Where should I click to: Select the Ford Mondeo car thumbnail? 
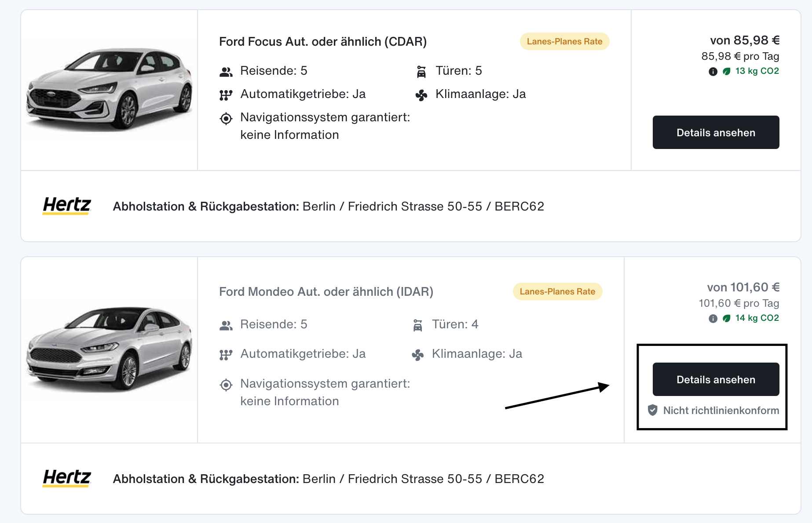tap(109, 349)
